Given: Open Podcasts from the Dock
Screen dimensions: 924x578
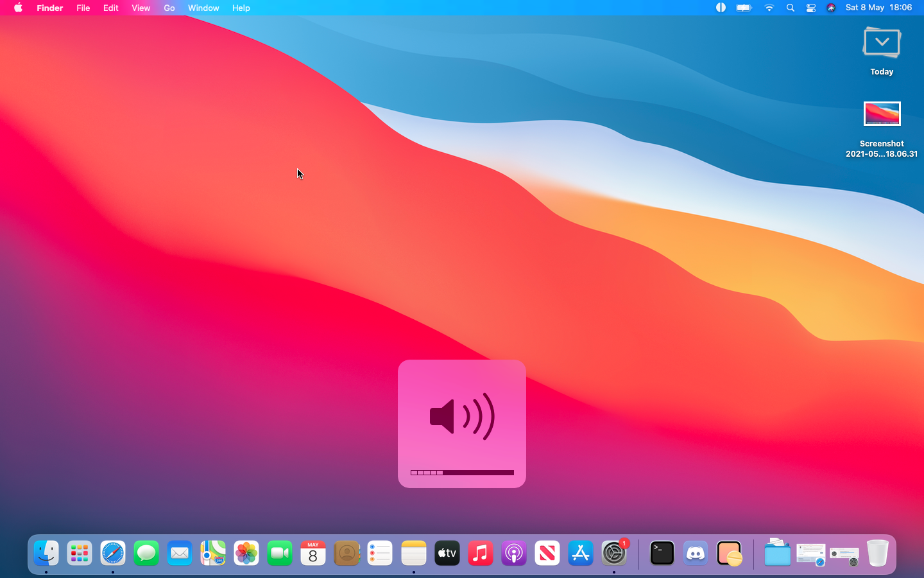Looking at the screenshot, I should [513, 553].
